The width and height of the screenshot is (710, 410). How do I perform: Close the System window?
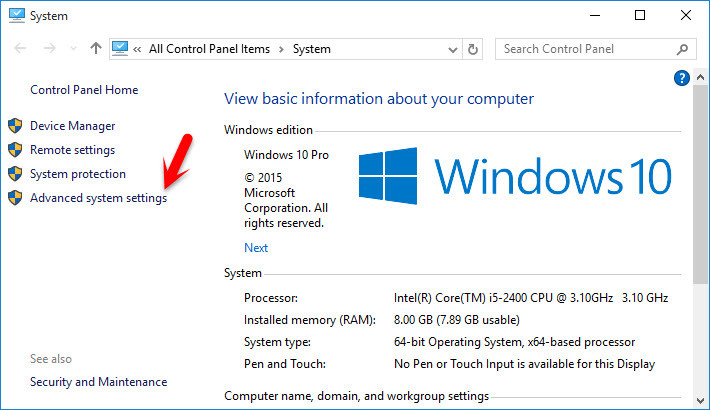click(686, 15)
